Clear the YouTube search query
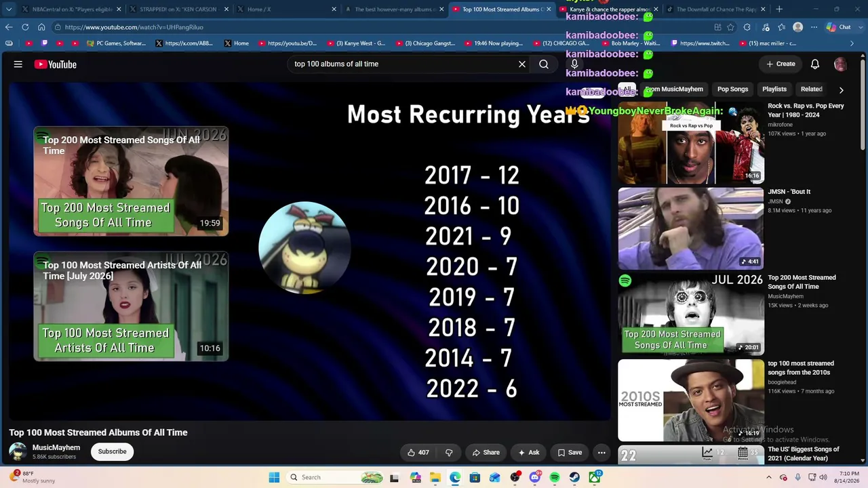Viewport: 868px width, 488px height. [x=522, y=64]
